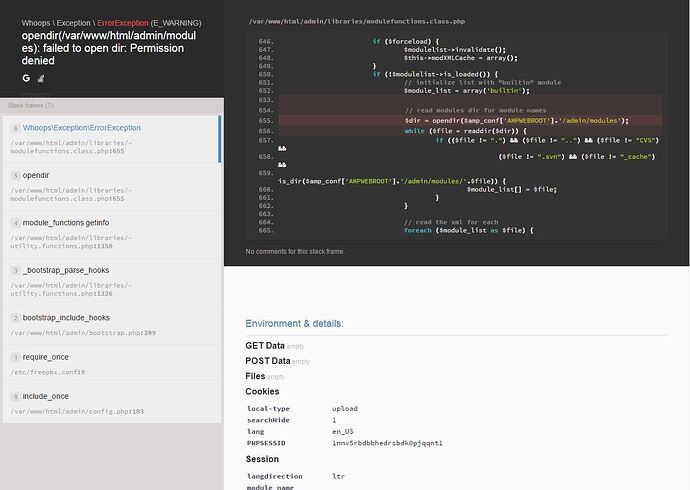Click code line 665 foreach statement
This screenshot has width=690, height=490.
point(469,230)
